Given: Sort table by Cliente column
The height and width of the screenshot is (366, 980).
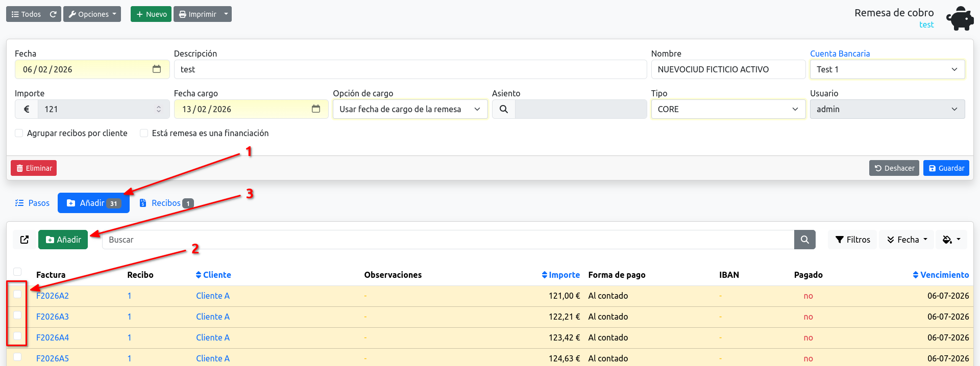Looking at the screenshot, I should pyautogui.click(x=213, y=275).
